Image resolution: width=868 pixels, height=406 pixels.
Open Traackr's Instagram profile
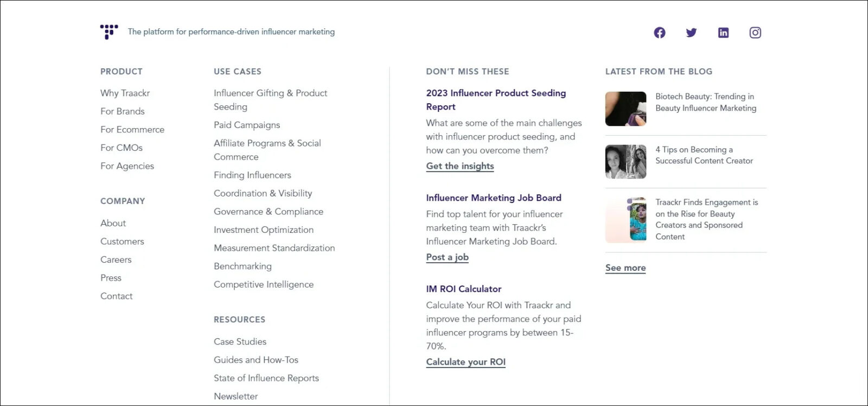(755, 32)
